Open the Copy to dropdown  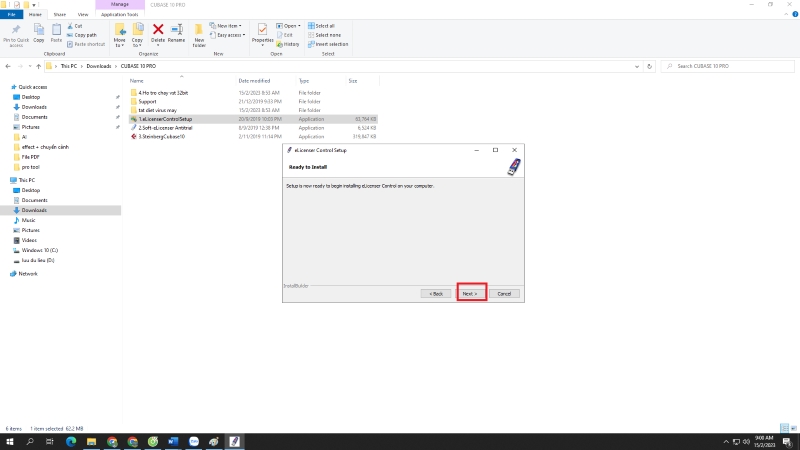click(x=137, y=36)
